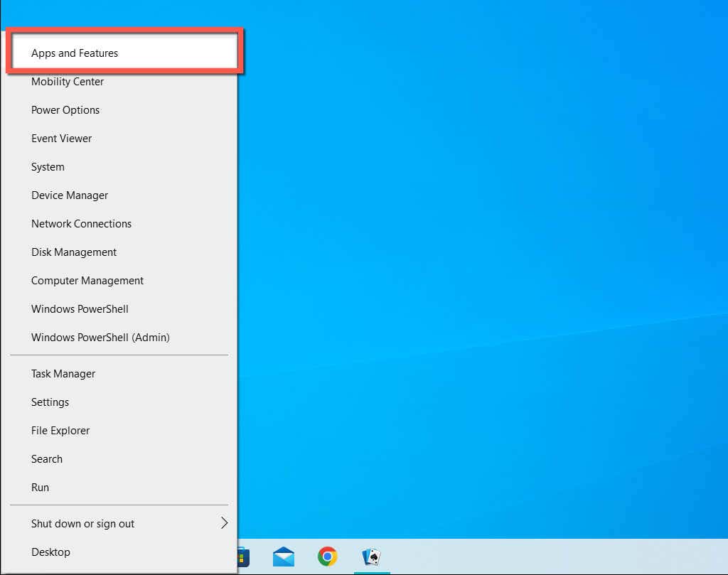Open Computer Management
This screenshot has width=728, height=575.
pyautogui.click(x=87, y=281)
